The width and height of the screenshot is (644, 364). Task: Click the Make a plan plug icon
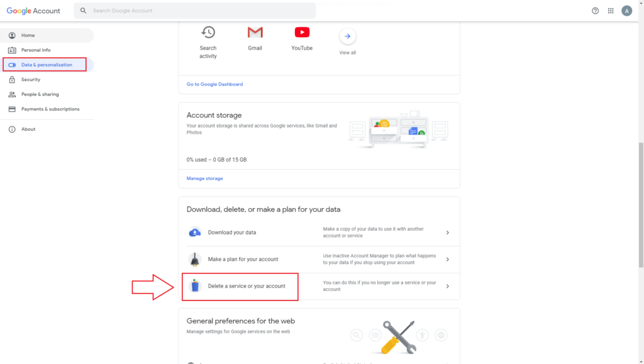point(195,260)
